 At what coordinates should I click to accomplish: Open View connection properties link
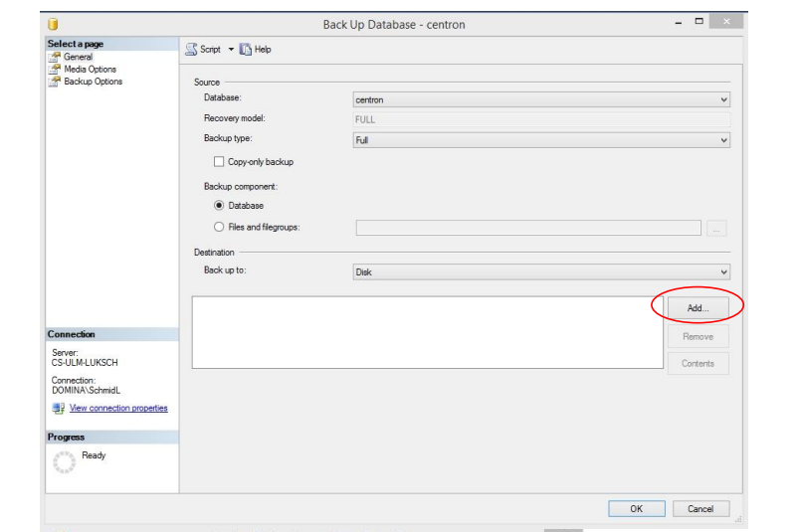pyautogui.click(x=118, y=408)
